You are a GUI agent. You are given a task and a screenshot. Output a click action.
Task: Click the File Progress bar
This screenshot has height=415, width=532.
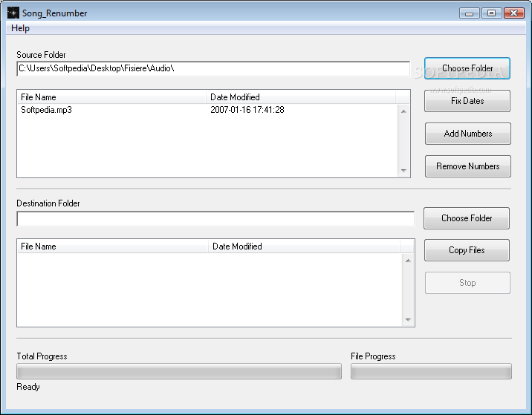pyautogui.click(x=431, y=371)
